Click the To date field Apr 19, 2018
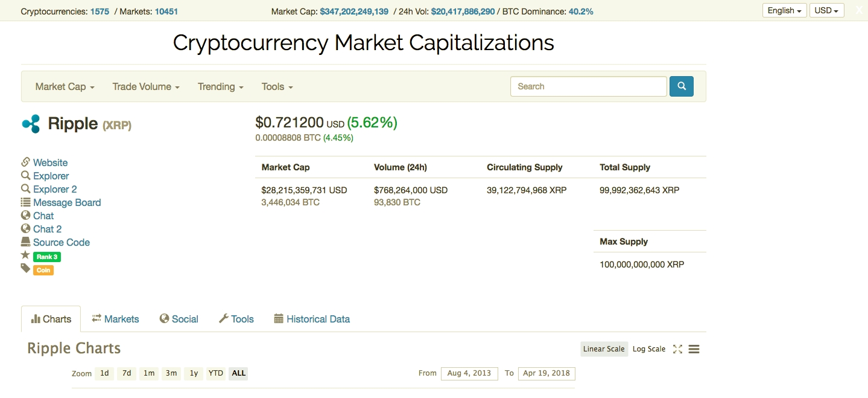Image resolution: width=868 pixels, height=398 pixels. click(x=546, y=373)
